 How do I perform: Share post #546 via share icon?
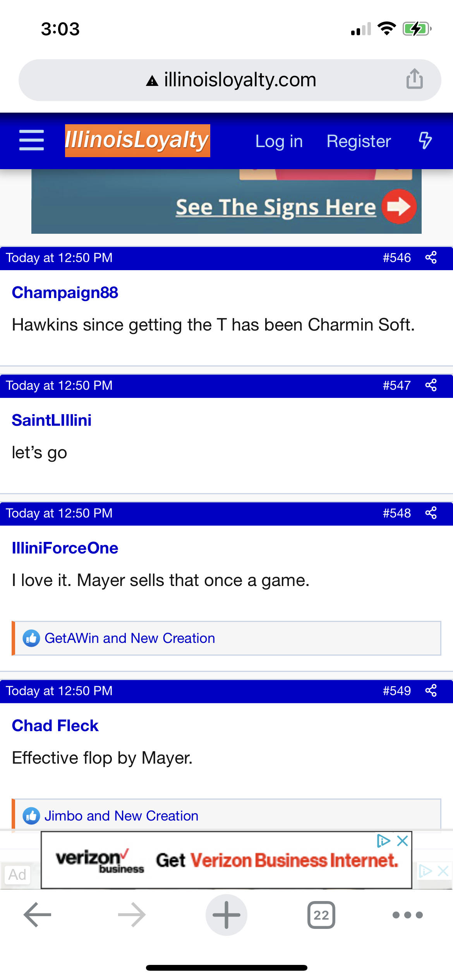pos(431,258)
